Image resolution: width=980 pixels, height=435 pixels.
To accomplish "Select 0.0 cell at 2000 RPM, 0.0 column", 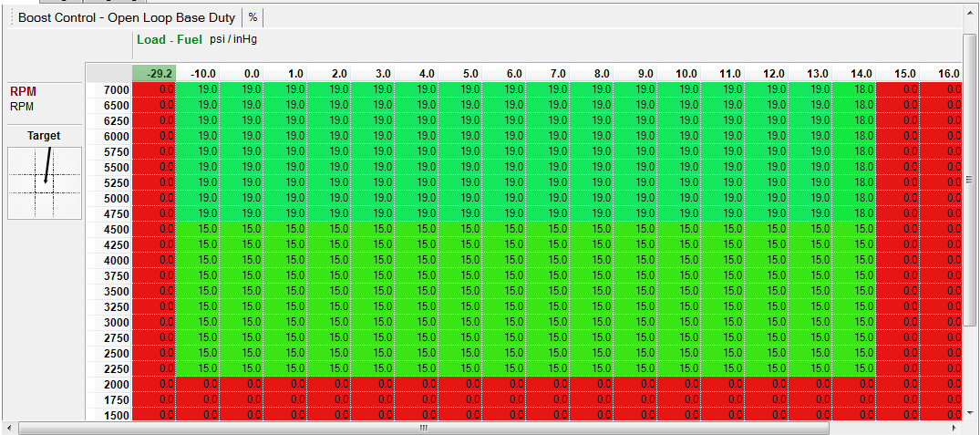I will click(242, 384).
